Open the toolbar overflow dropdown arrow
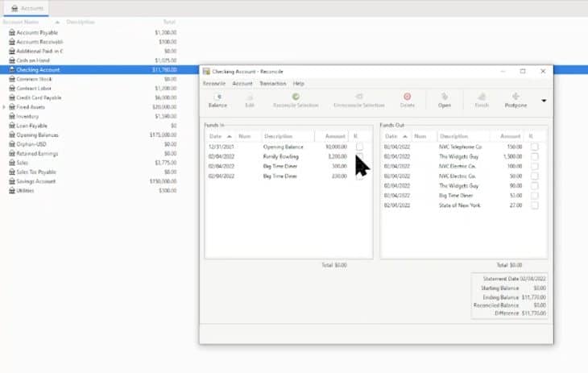The height and width of the screenshot is (373, 588). [544, 101]
